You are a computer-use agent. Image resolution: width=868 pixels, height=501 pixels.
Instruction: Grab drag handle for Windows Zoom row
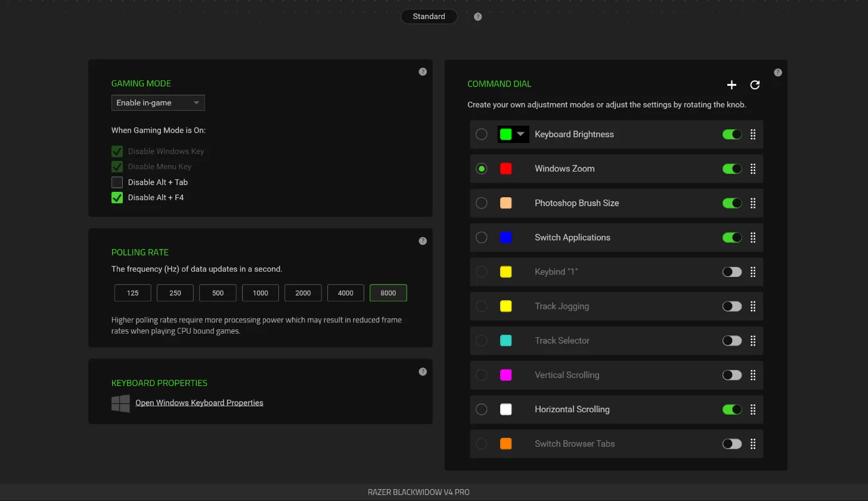point(753,169)
